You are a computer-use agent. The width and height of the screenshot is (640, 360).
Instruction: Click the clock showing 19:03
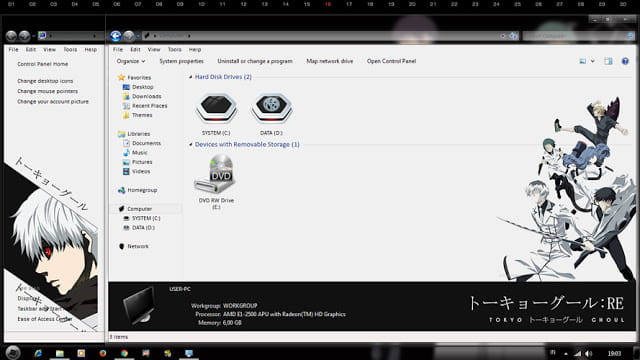coord(614,353)
